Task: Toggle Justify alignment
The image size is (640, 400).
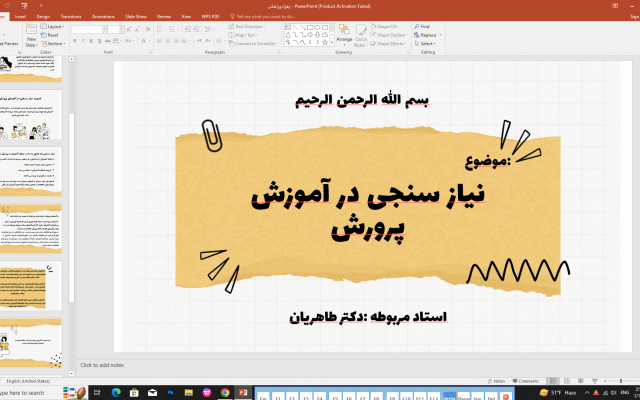Action: pyautogui.click(x=184, y=41)
